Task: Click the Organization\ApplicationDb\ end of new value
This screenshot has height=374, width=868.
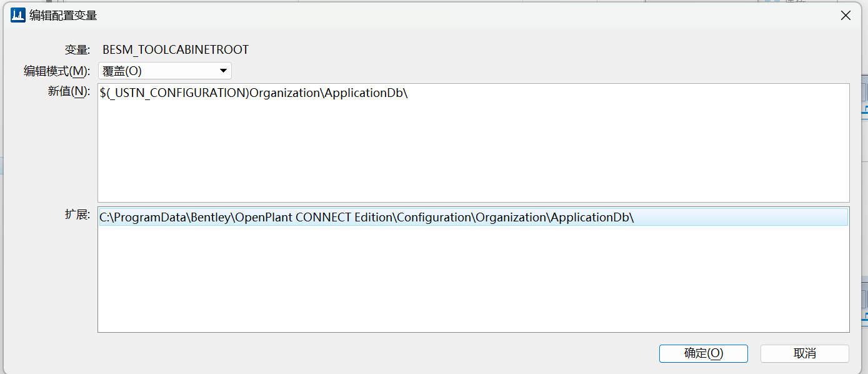Action: (329, 93)
